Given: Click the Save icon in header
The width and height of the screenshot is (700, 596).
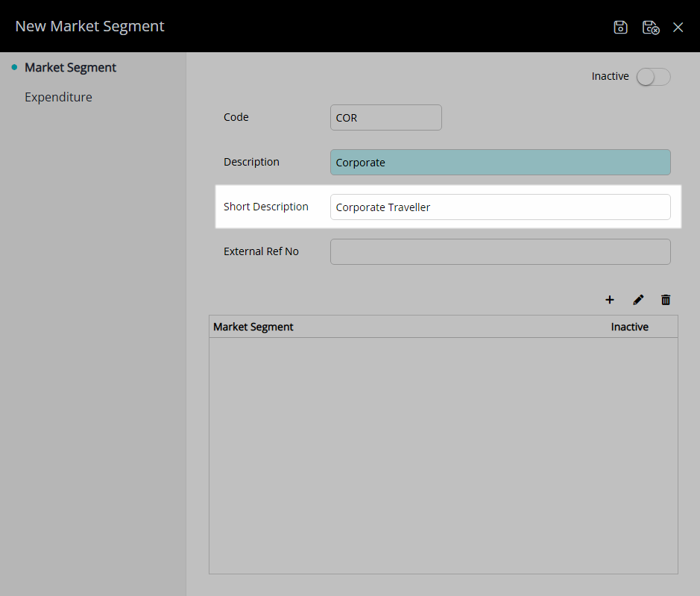Looking at the screenshot, I should coord(620,28).
